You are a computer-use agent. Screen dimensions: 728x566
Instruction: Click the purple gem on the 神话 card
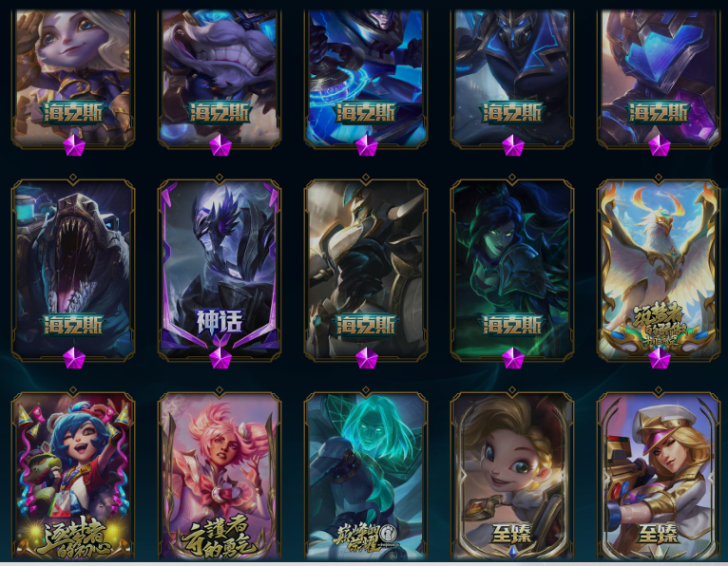[220, 358]
